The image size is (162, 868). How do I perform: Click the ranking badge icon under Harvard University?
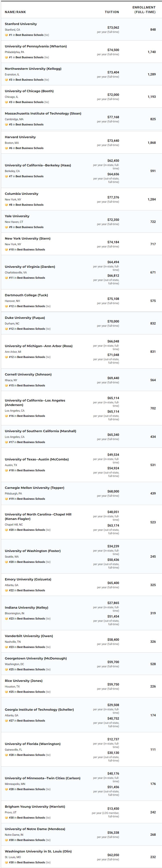point(6,148)
